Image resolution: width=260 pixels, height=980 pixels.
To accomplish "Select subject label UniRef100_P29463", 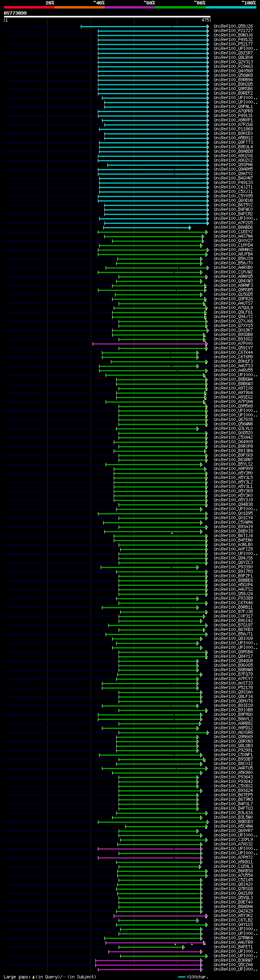I will pyautogui.click(x=233, y=67).
